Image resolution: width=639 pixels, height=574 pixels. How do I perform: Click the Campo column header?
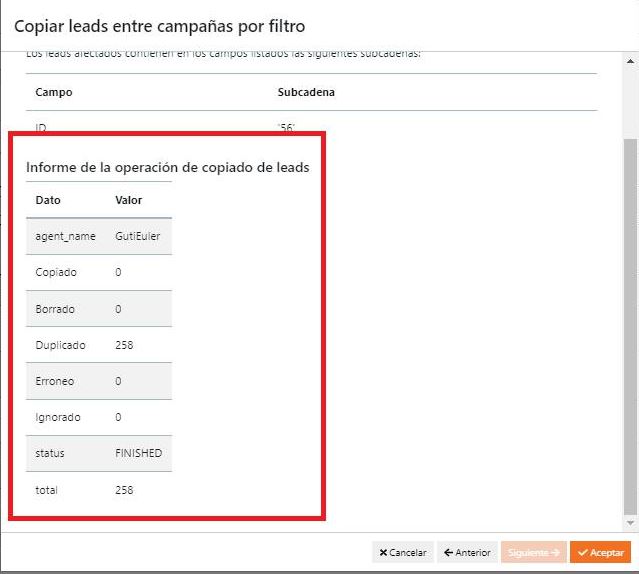(x=54, y=92)
